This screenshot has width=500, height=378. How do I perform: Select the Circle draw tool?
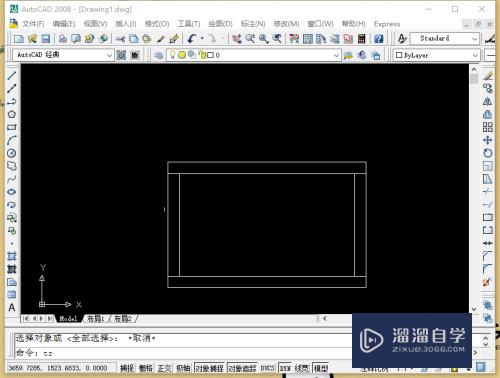pos(12,153)
